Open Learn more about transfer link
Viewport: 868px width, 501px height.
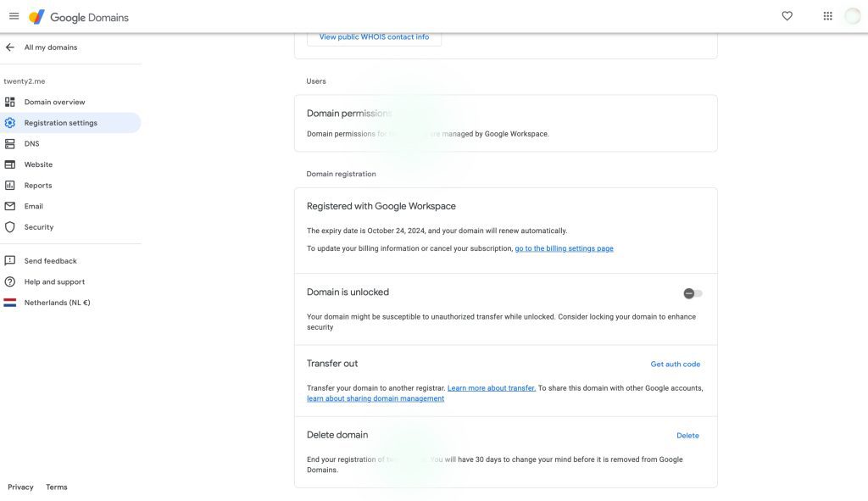pyautogui.click(x=492, y=388)
